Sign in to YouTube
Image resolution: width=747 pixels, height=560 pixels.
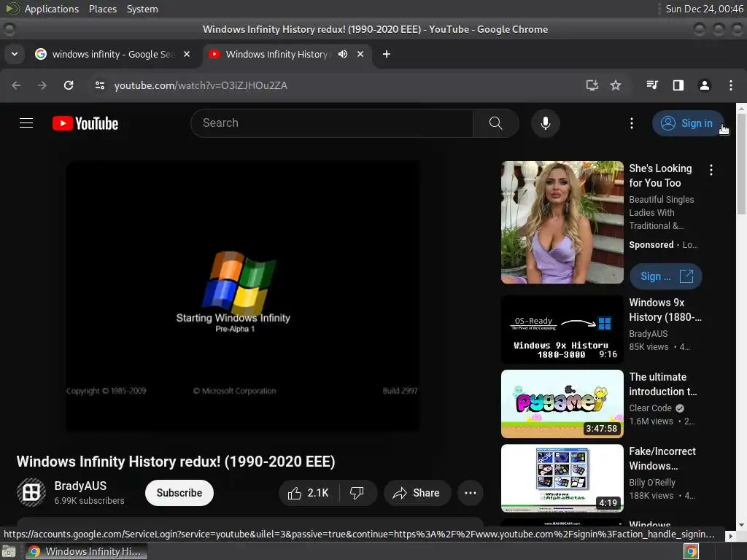pyautogui.click(x=687, y=123)
